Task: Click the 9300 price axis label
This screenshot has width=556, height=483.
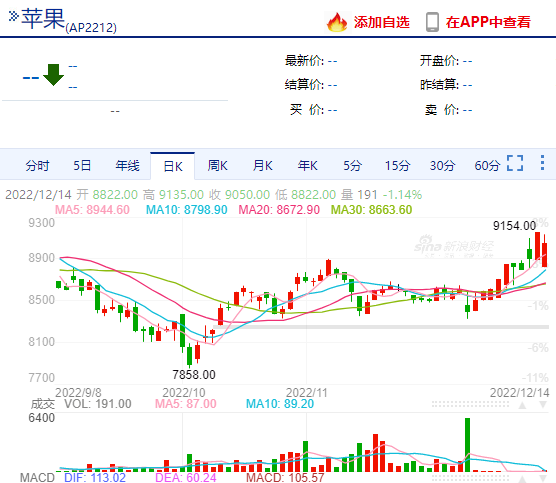Action: 41,223
